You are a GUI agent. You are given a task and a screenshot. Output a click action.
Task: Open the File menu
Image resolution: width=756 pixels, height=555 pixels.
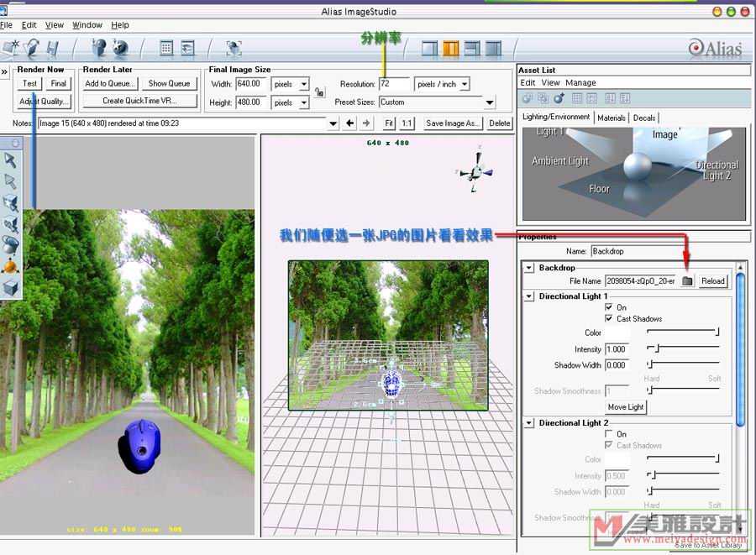point(6,25)
